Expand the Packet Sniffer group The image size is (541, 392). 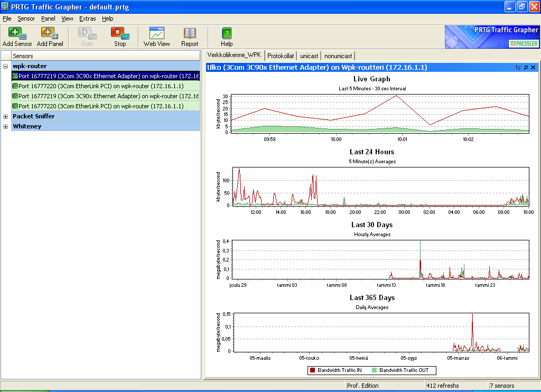[x=5, y=116]
